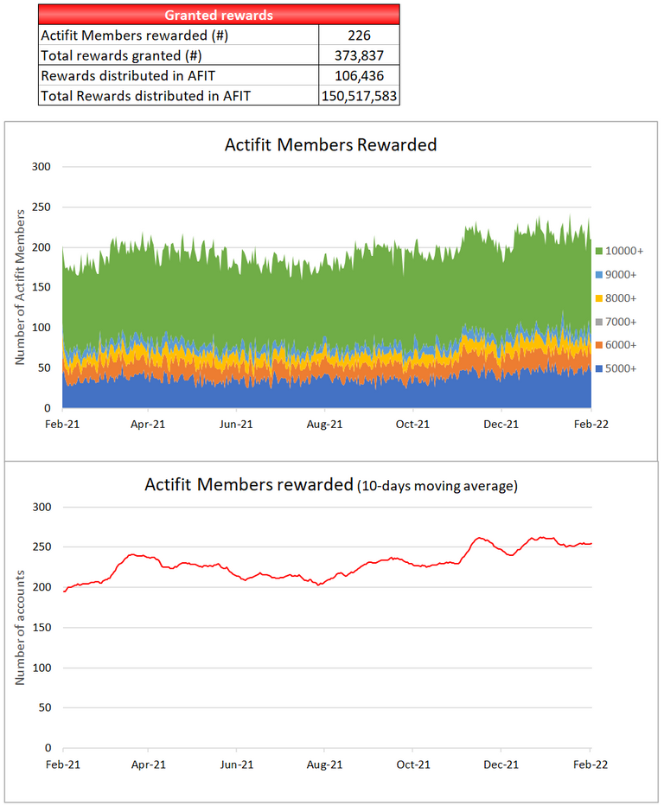Click 'Total Rewards distributed in AFIT' label
The image size is (664, 812).
pos(145,96)
